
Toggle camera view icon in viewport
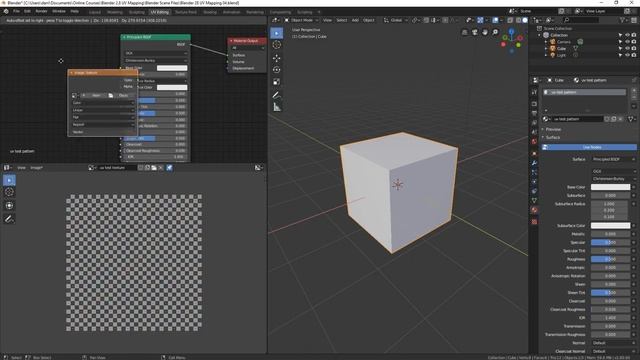[x=475, y=32]
